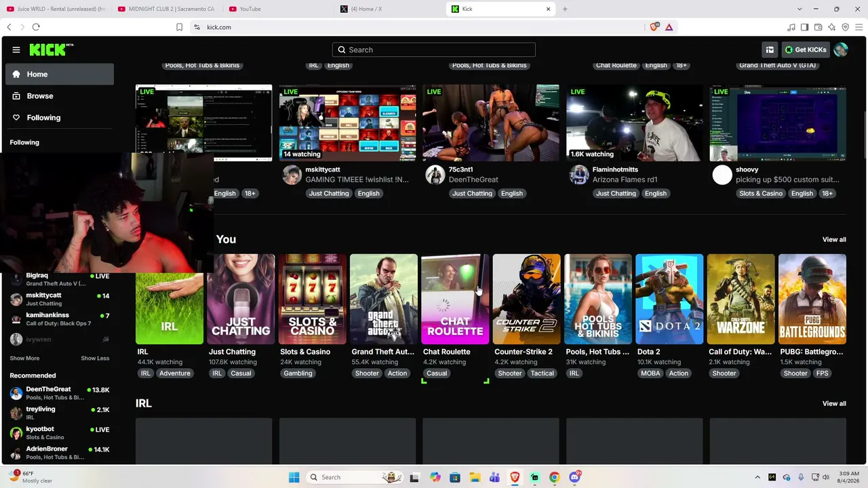This screenshot has width=868, height=488.
Task: Toggle the Kick sidebar hamburger menu
Action: pos(16,49)
